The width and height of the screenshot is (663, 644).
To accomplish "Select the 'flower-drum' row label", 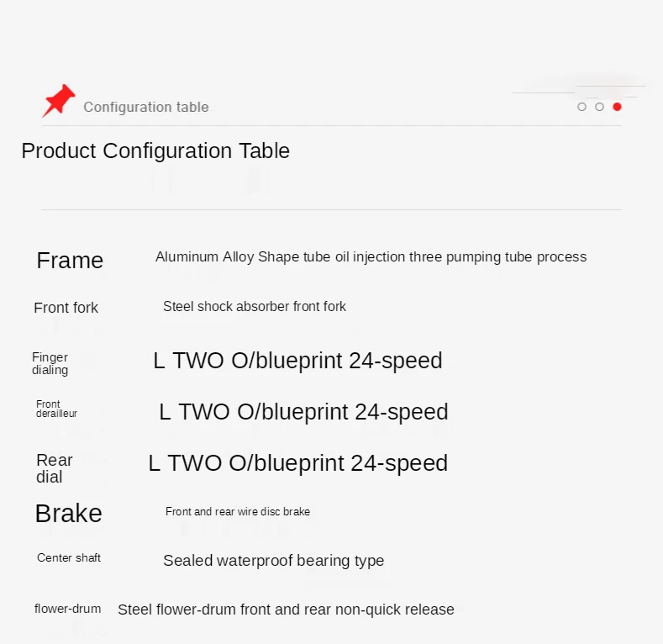I will pos(67,609).
